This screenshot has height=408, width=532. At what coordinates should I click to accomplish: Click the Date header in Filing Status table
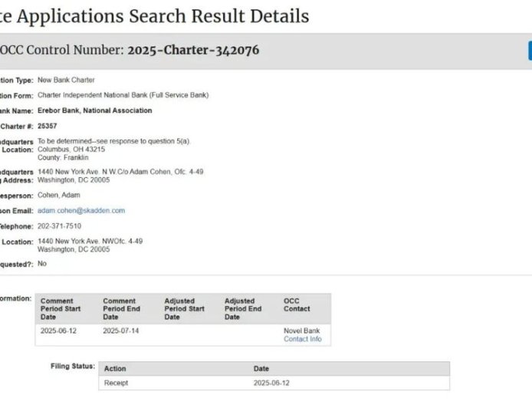[261, 369]
